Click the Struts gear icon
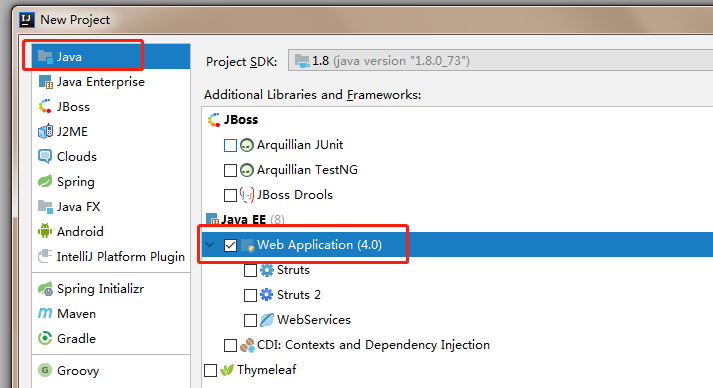This screenshot has height=388, width=713. click(266, 270)
